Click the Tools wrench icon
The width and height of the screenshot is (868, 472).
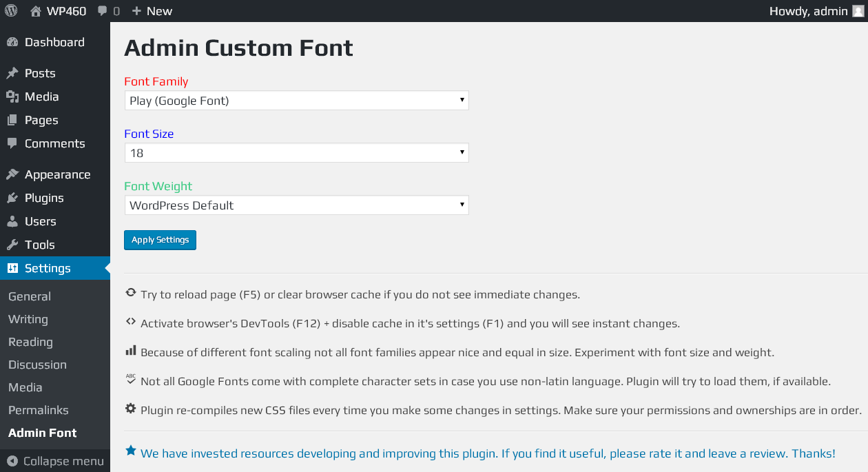point(12,245)
